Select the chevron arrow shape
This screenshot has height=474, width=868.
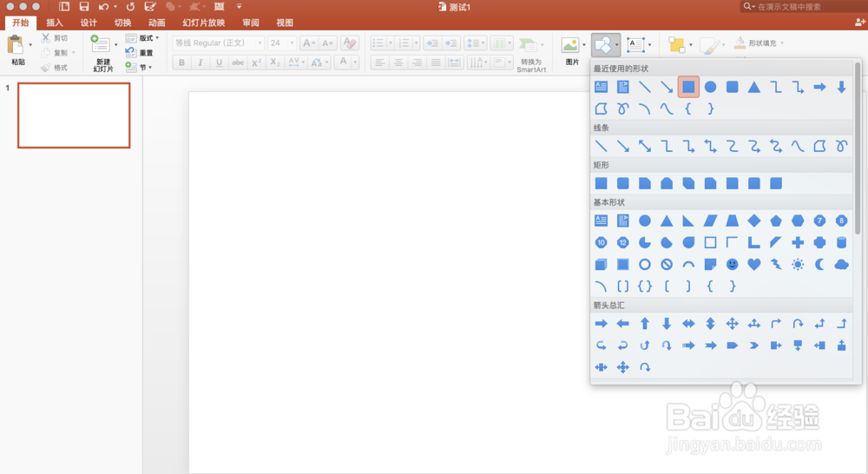(754, 346)
